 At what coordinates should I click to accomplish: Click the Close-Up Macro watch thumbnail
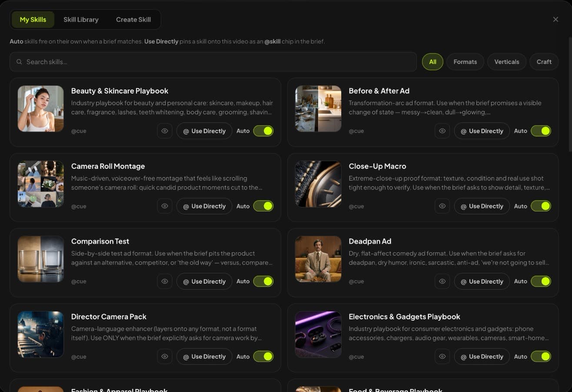(318, 184)
